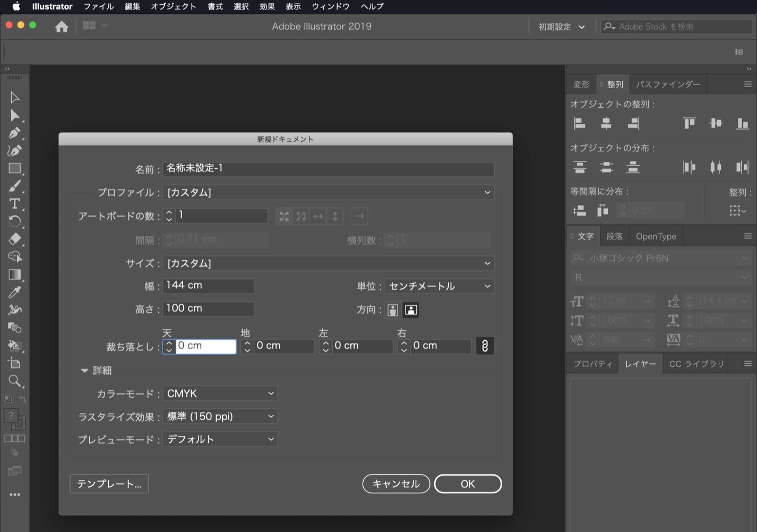
Task: Open the edit toolbar three dots
Action: (x=14, y=494)
